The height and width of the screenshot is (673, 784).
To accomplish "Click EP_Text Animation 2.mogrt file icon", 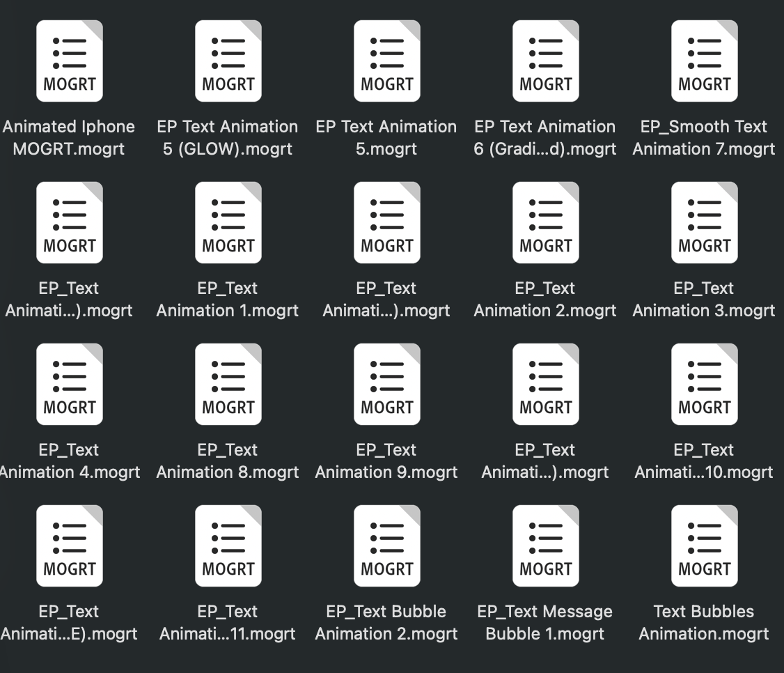I will click(x=546, y=223).
